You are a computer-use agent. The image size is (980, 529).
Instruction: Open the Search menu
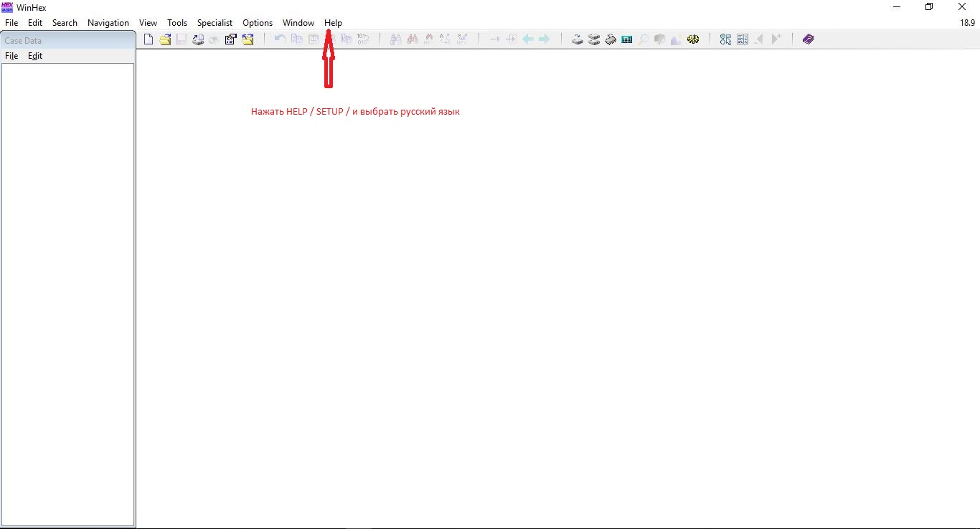[x=65, y=23]
